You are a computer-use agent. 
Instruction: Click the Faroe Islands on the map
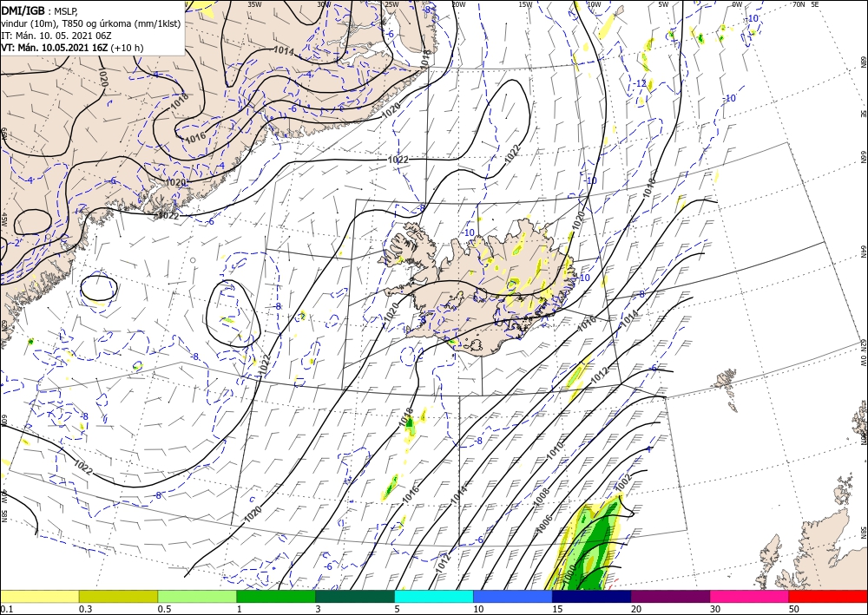coord(727,387)
